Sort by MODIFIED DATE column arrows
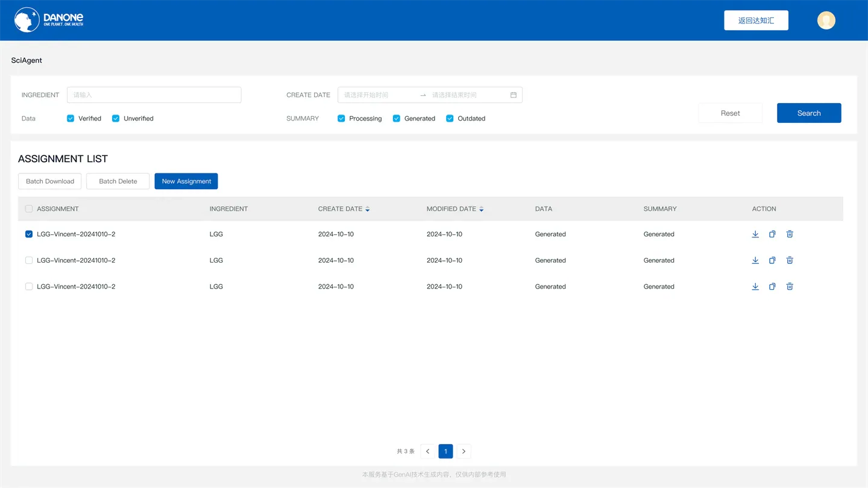 [481, 209]
